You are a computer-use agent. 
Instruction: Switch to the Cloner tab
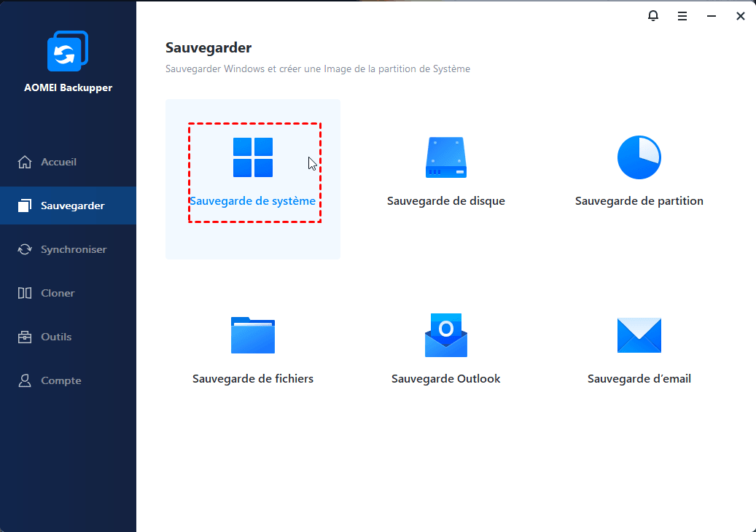68,293
